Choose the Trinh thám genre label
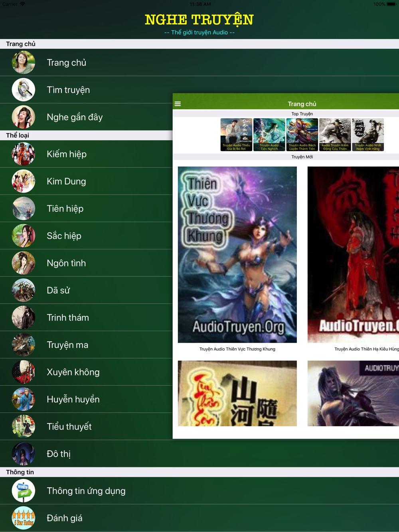This screenshot has width=399, height=532. [68, 317]
